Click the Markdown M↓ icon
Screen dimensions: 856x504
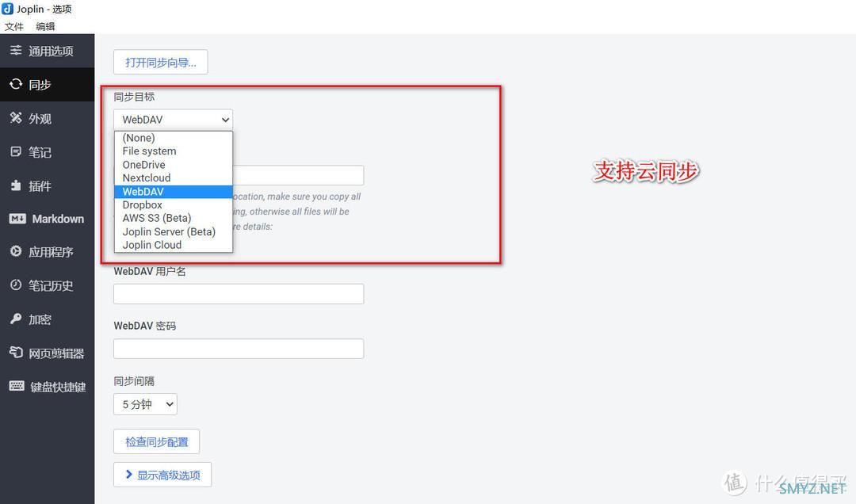(x=17, y=219)
